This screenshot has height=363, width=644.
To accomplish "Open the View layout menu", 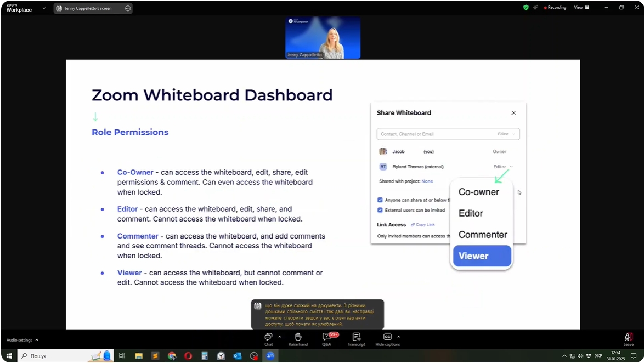I will click(581, 7).
